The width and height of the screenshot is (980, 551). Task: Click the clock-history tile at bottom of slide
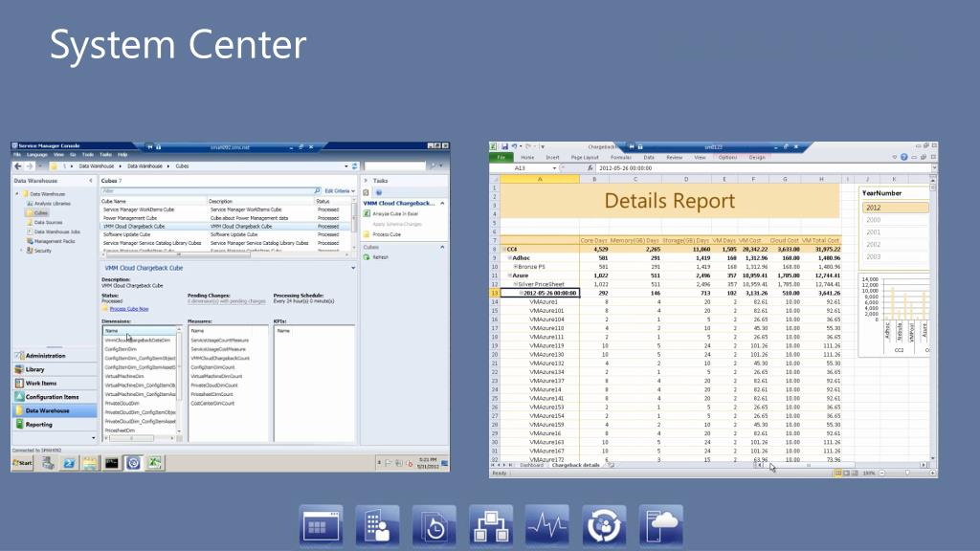(x=434, y=525)
